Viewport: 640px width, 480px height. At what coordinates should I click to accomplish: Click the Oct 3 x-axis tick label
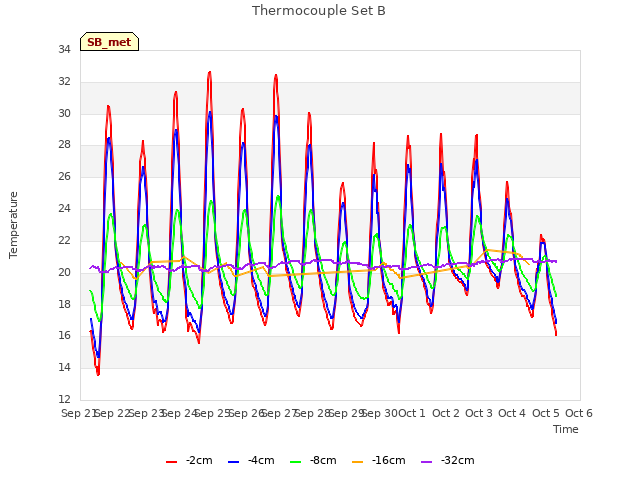(479, 413)
